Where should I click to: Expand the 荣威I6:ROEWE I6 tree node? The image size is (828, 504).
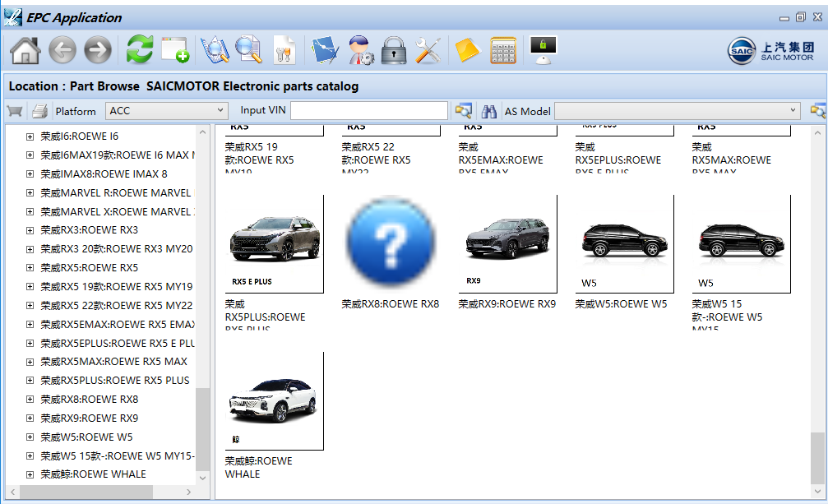pyautogui.click(x=30, y=136)
